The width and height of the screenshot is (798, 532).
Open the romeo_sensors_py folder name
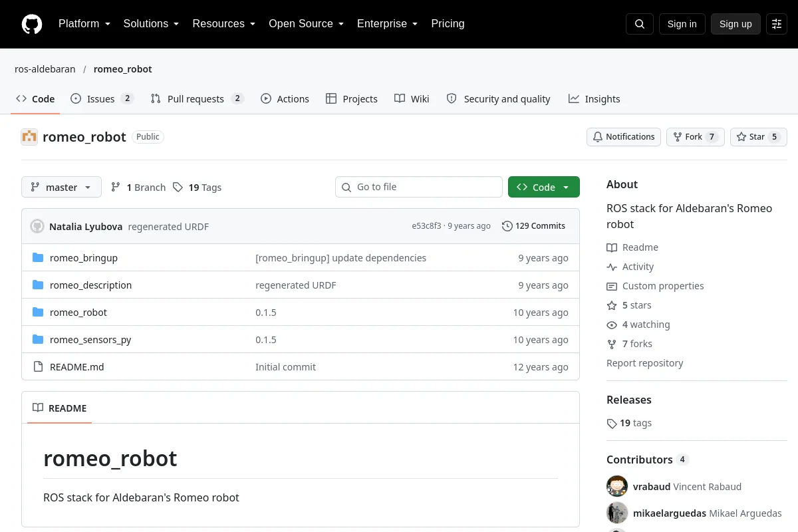point(90,340)
